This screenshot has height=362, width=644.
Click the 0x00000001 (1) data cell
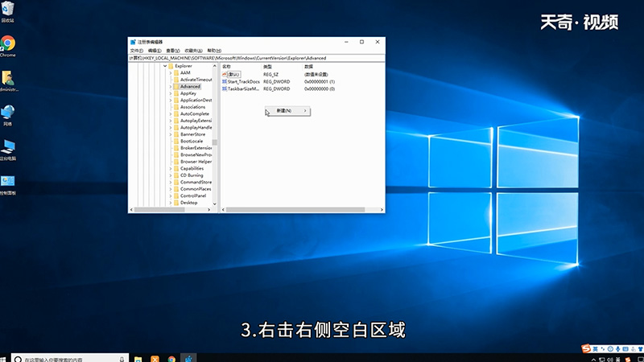320,82
